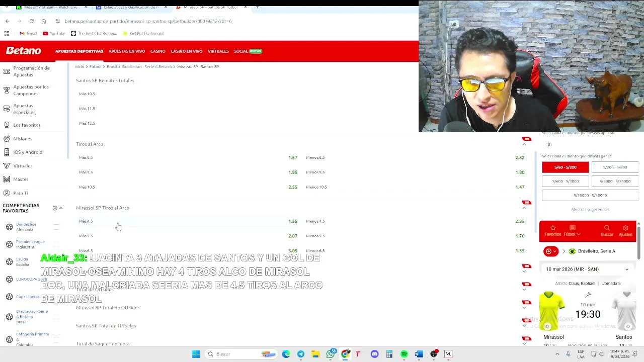Open Brasileirao Serie A Betano competition

tap(31, 317)
